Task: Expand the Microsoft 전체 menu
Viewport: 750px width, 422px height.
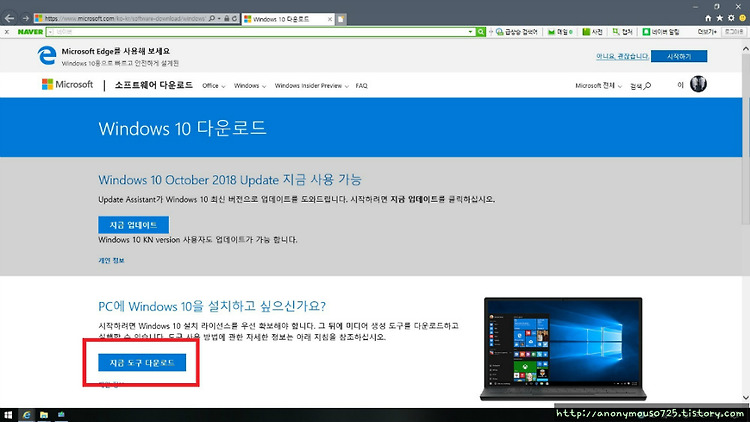Action: click(598, 86)
